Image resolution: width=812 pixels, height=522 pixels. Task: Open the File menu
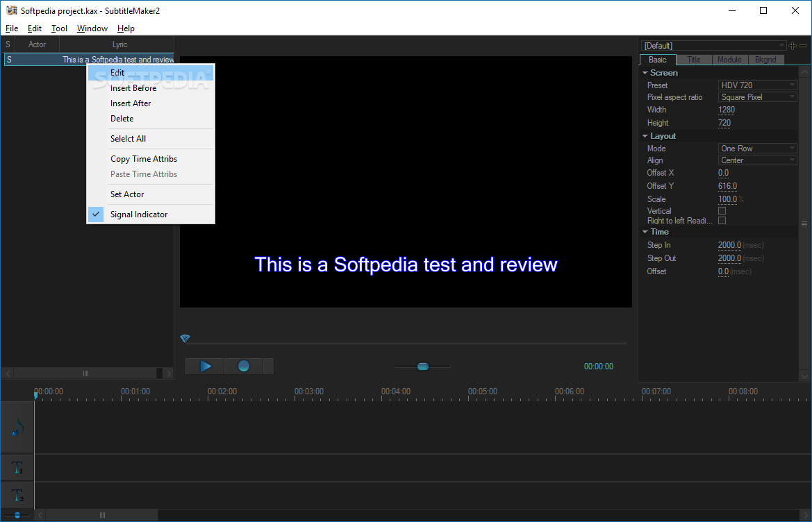[x=11, y=28]
